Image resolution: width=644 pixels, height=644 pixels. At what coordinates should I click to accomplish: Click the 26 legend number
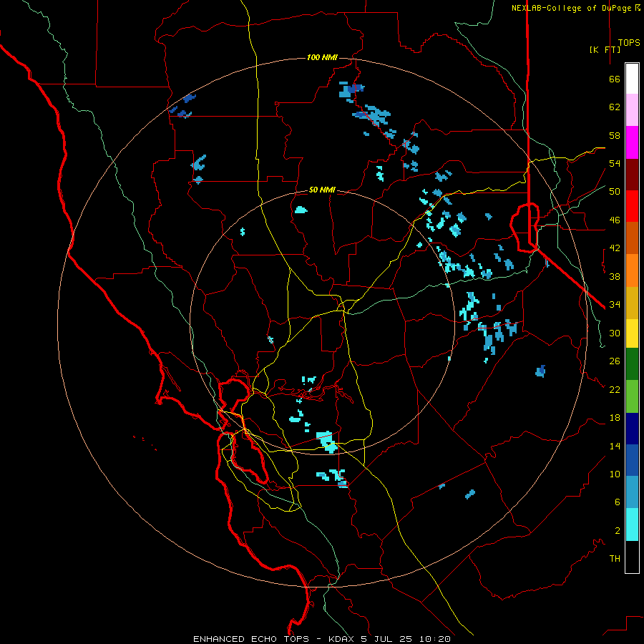(615, 361)
